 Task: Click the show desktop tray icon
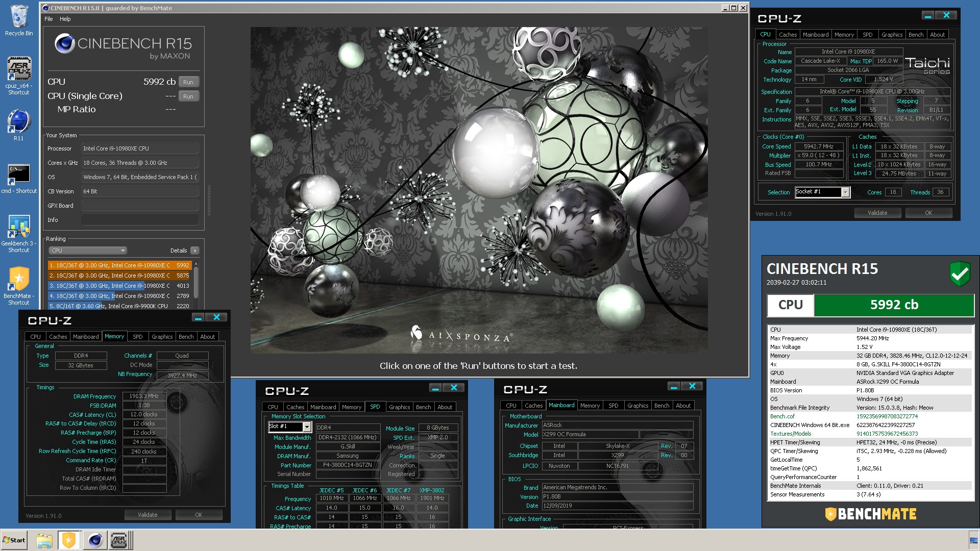click(974, 540)
